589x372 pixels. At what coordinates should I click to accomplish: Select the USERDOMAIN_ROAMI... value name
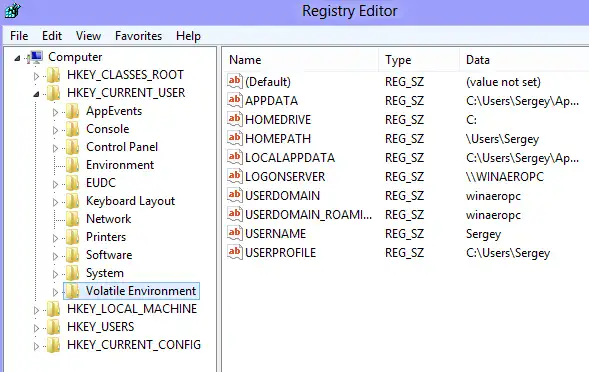(x=308, y=215)
